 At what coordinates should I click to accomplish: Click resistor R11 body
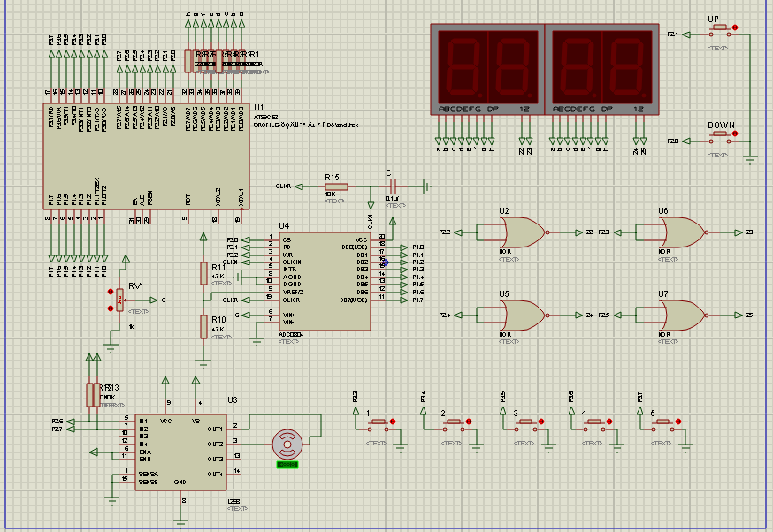tap(203, 274)
